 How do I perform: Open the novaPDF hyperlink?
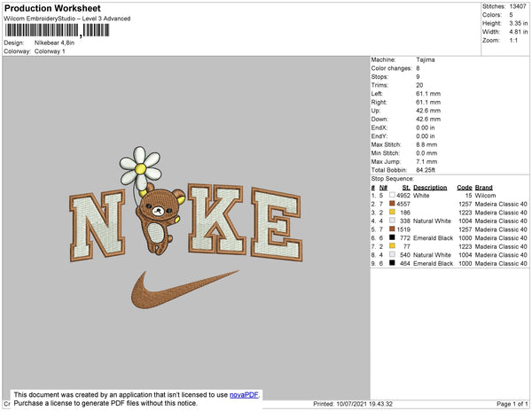244,395
